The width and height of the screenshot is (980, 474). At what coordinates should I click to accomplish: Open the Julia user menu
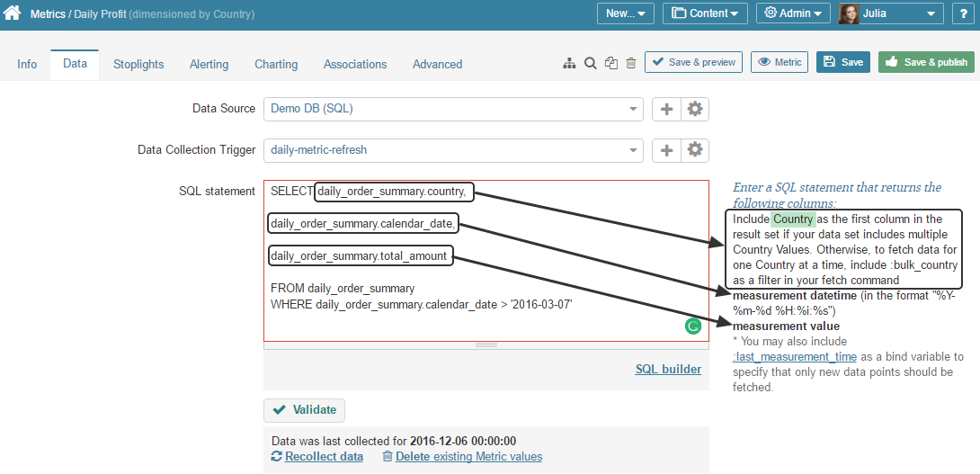[x=891, y=13]
